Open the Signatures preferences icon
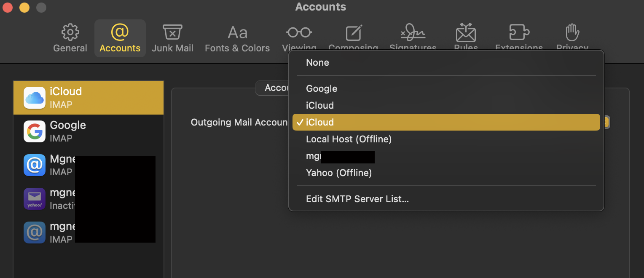 (413, 32)
